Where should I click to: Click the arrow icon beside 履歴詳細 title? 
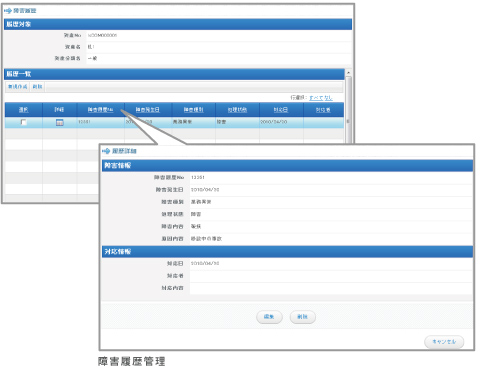[106, 151]
